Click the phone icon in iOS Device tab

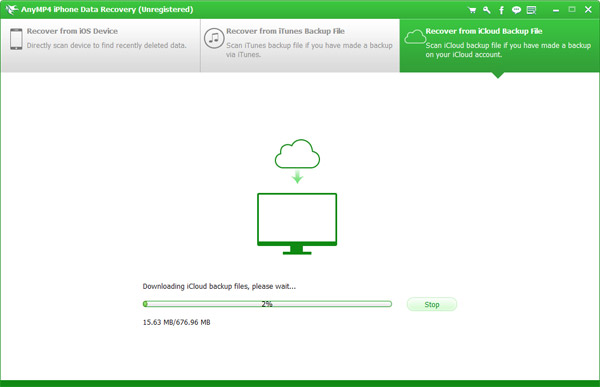click(16, 39)
